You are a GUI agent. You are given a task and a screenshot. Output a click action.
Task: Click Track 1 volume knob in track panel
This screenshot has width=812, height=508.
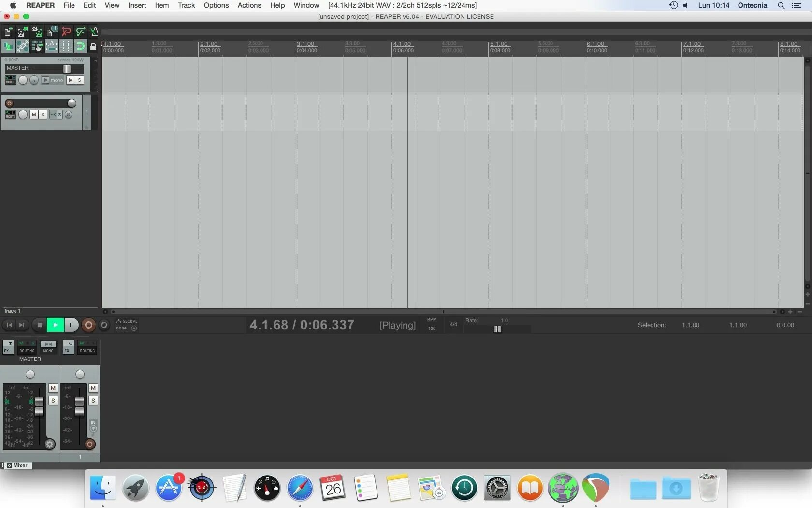(x=72, y=103)
